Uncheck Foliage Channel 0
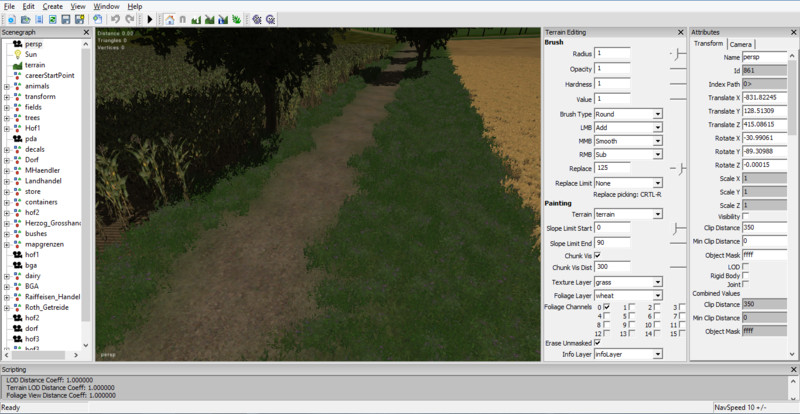Screen dimensions: 800x414 point(607,307)
